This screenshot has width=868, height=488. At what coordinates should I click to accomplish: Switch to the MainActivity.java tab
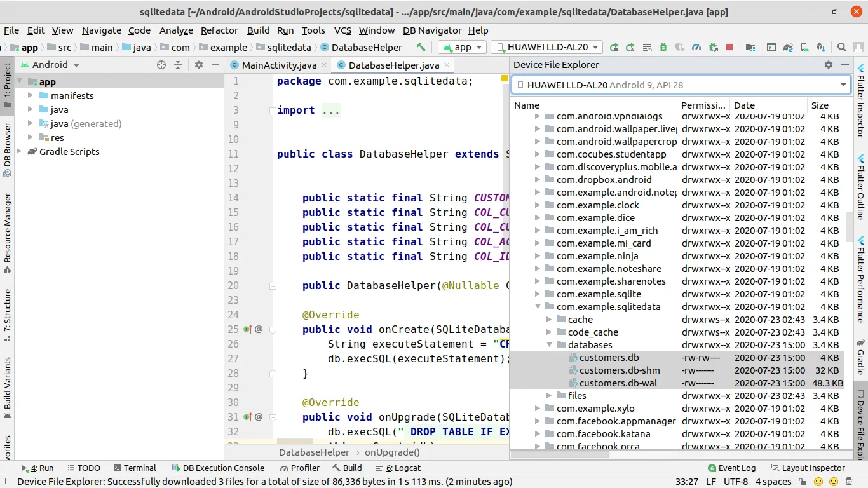pyautogui.click(x=279, y=65)
